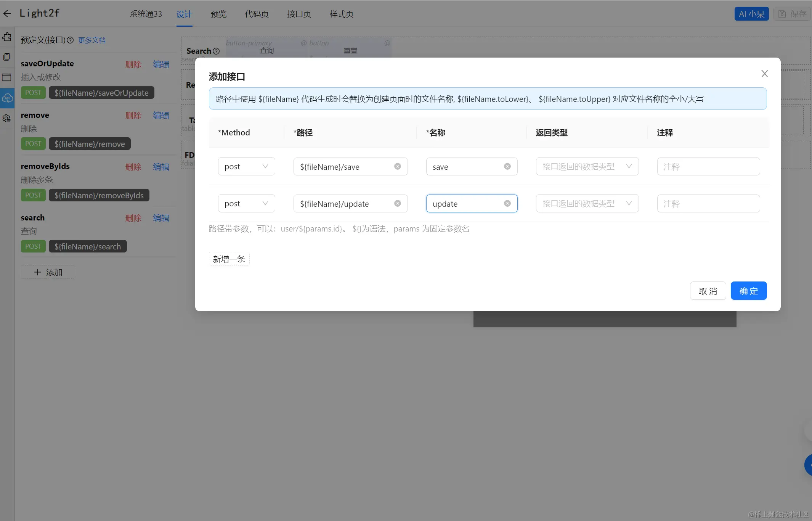Switch to the 预览 tab

[x=218, y=14]
